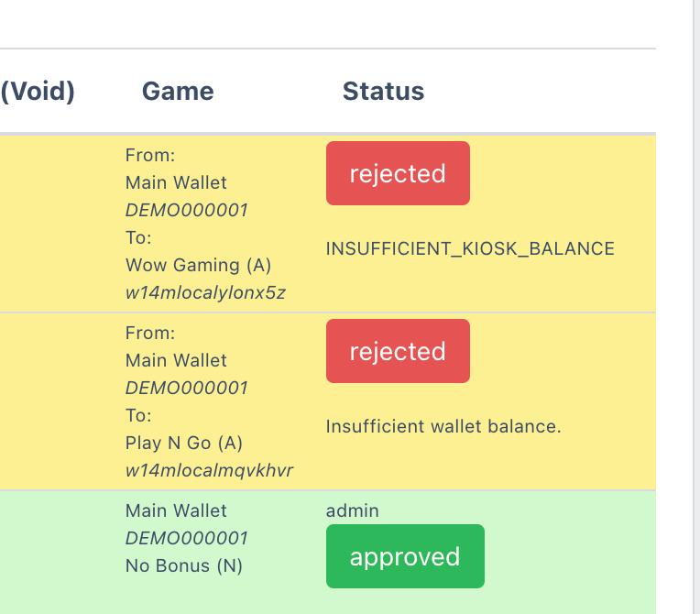Click the admin name above approved badge
Screen dimensions: 700x614
pos(352,510)
